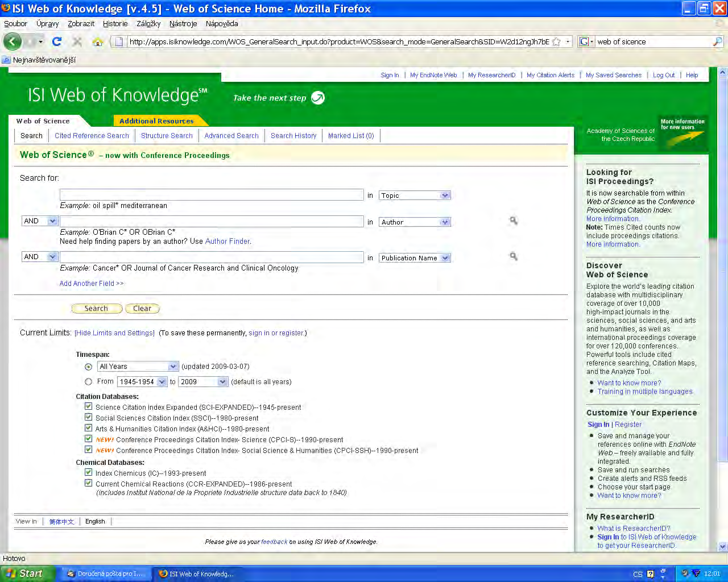Open Advanced Search tab
Screen dimensions: 728x582
point(231,136)
